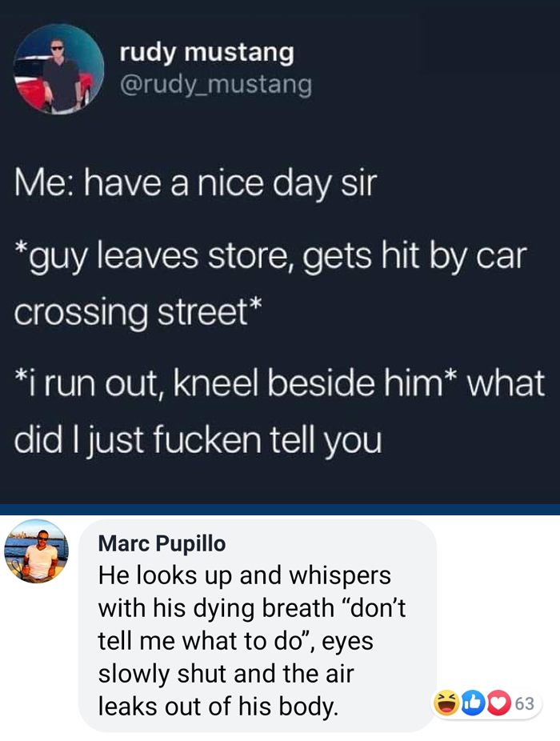Click the "leaks out of his body." line
560x741 pixels.
[x=218, y=707]
